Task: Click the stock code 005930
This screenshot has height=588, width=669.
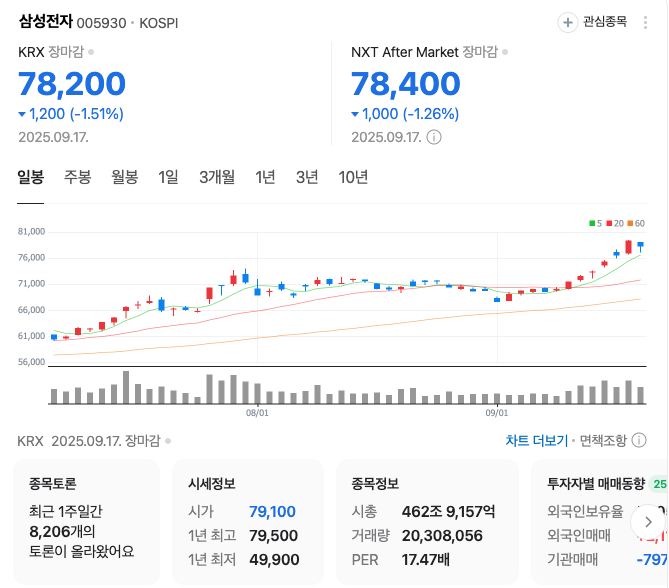Action: pos(102,23)
